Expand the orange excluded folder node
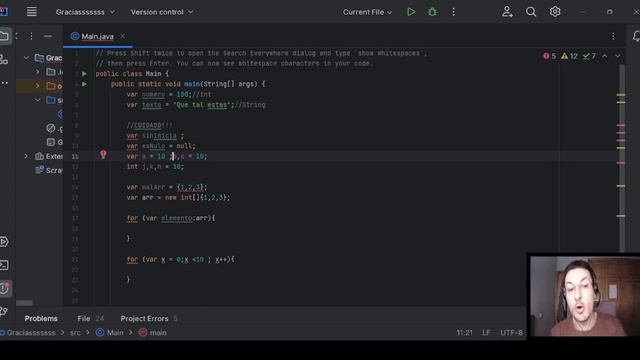The width and height of the screenshot is (640, 360). 38,86
